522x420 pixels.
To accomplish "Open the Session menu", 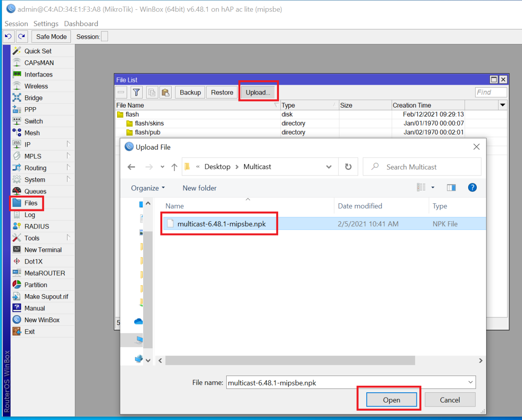I will point(16,23).
